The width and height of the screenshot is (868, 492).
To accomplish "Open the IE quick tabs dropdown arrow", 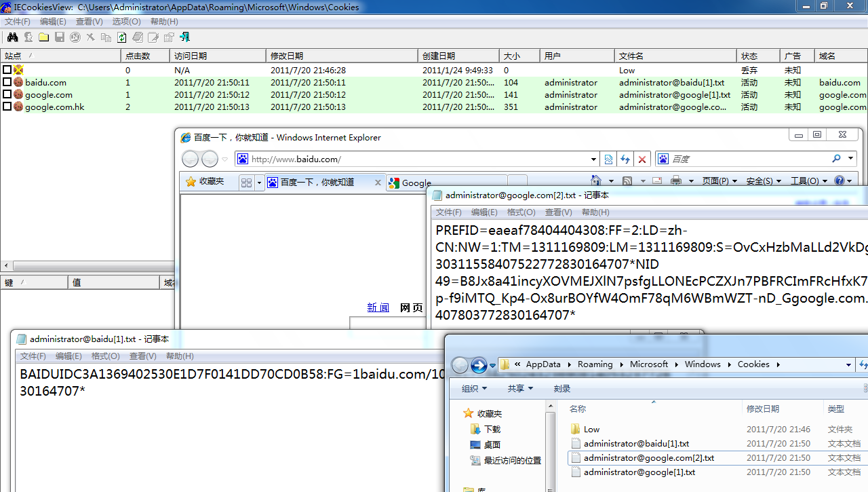I will [259, 183].
